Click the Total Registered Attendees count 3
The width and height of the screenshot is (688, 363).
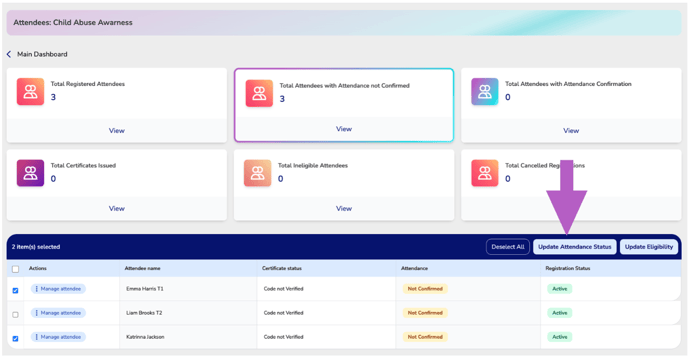coord(53,97)
